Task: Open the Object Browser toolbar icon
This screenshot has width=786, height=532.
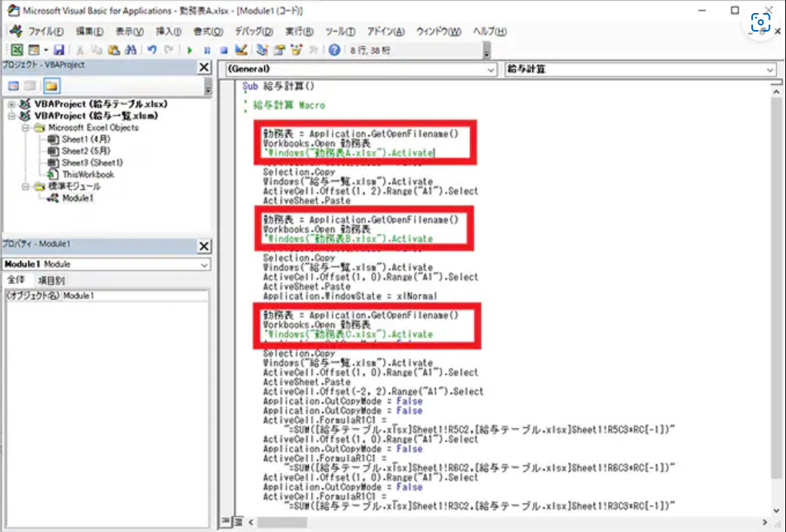Action: tap(296, 49)
